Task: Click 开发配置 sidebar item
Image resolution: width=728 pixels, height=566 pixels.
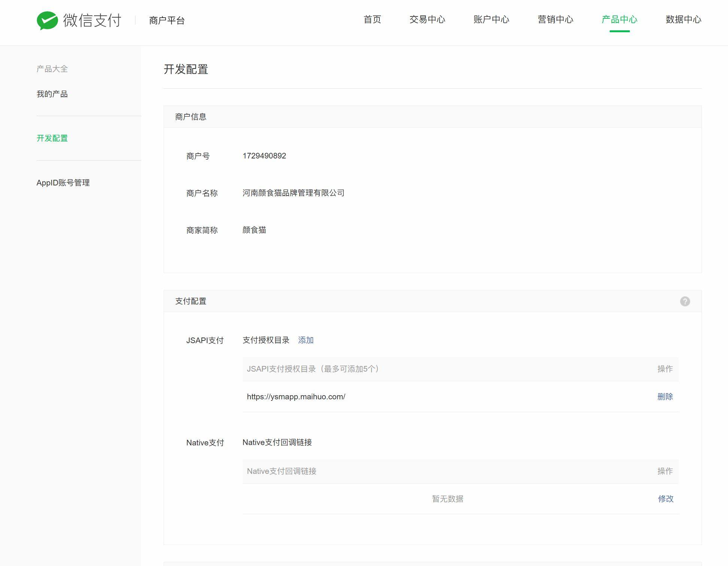Action: click(52, 138)
